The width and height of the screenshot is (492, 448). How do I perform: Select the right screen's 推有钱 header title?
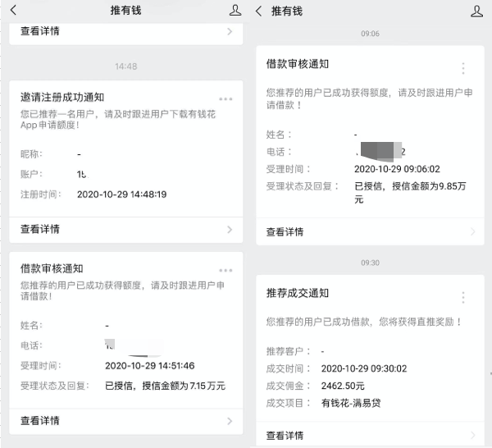286,11
